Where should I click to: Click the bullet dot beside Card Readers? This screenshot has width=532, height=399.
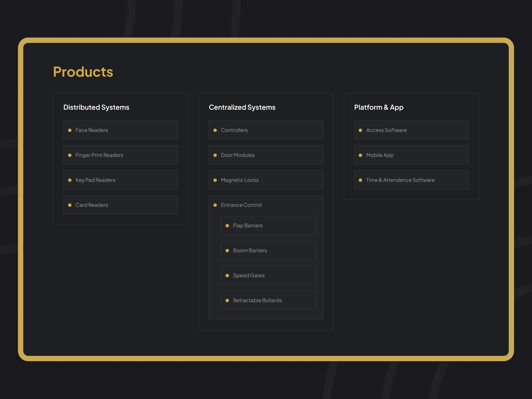[x=70, y=205]
